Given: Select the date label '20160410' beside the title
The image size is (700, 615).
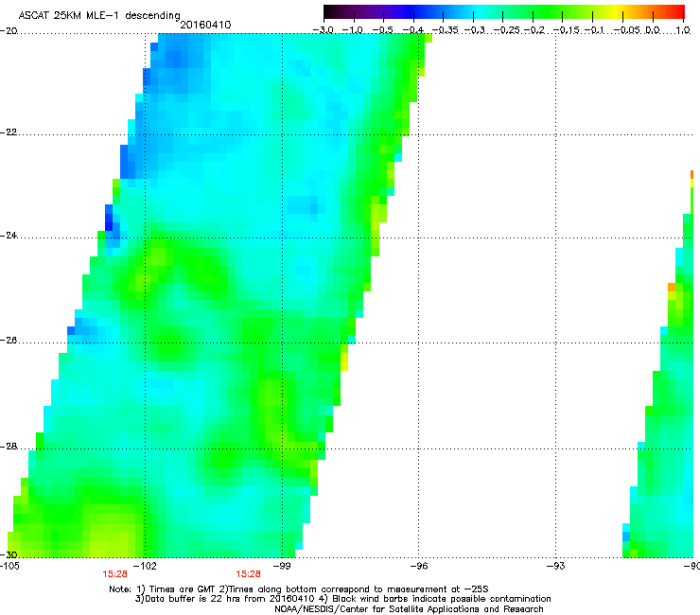Looking at the screenshot, I should click(x=205, y=25).
